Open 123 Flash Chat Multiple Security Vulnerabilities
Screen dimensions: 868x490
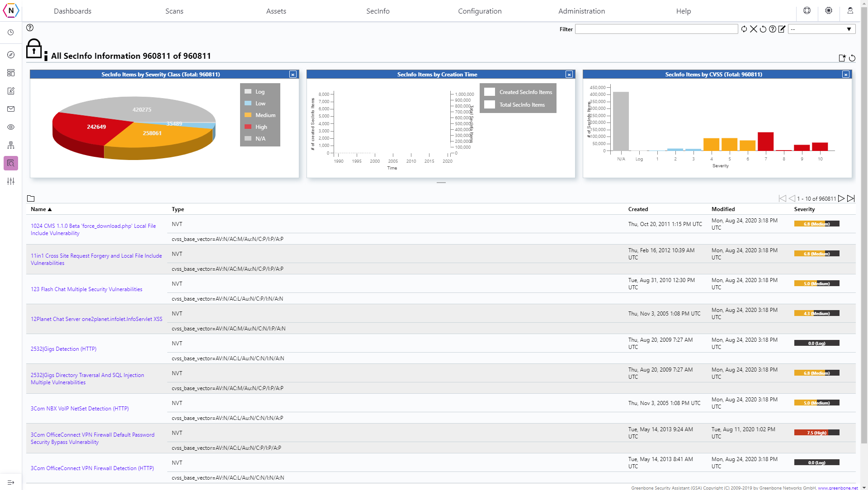tap(86, 289)
